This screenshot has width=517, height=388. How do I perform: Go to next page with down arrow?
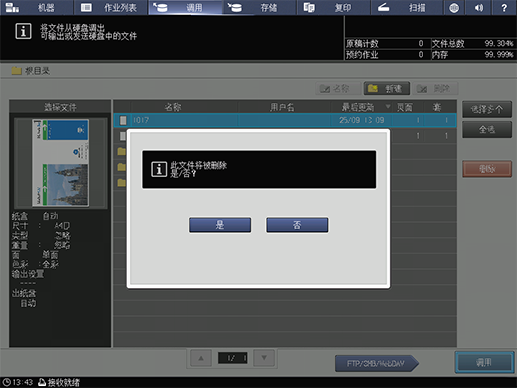264,358
